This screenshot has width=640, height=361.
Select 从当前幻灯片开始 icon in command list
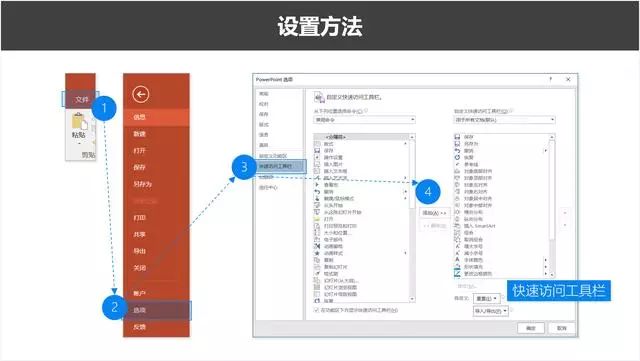(x=317, y=212)
